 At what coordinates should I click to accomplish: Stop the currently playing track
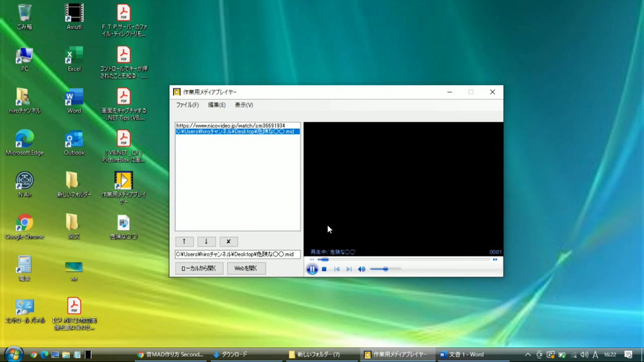click(324, 269)
